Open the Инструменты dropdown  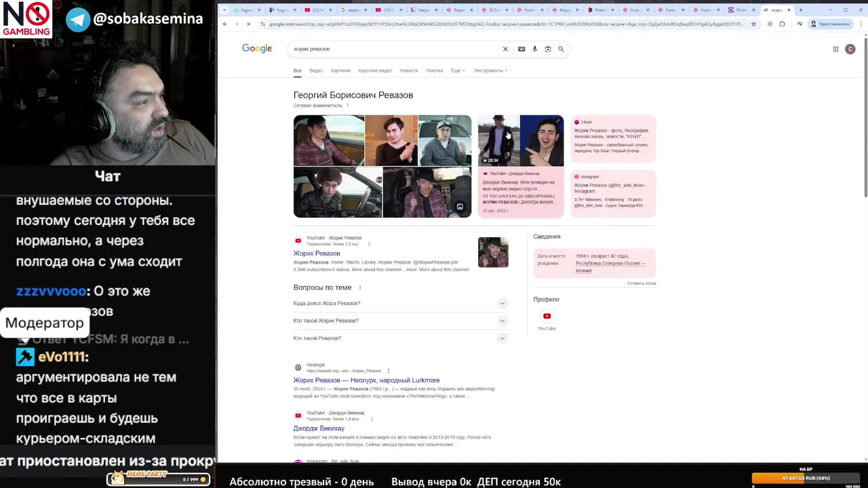click(x=490, y=70)
